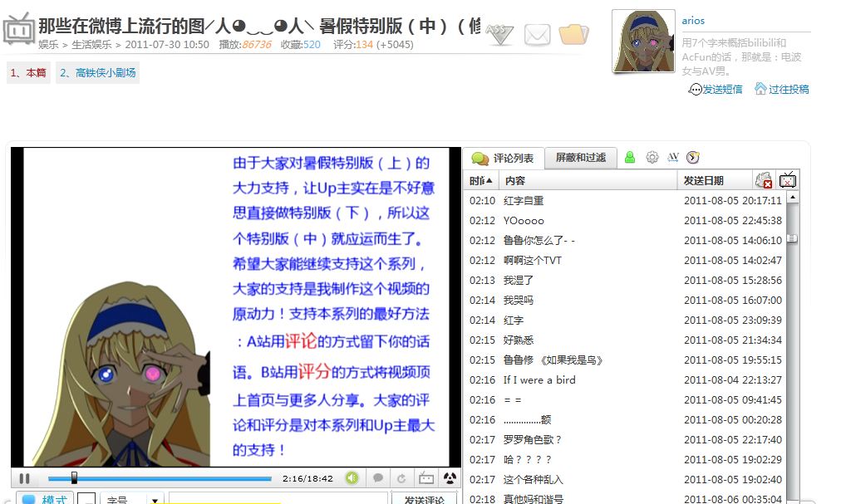The height and width of the screenshot is (504, 841).
Task: Click the bilibili TV logo icon
Action: click(19, 30)
